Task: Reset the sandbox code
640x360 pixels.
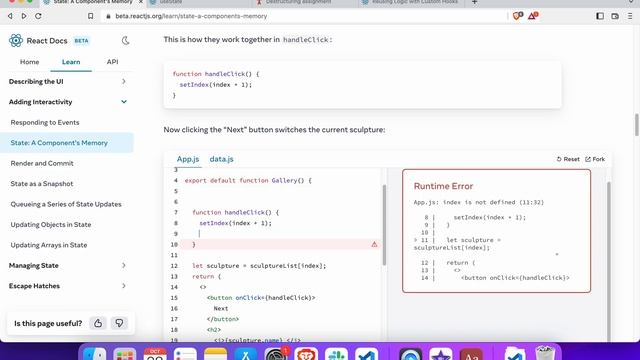Action: pyautogui.click(x=568, y=159)
